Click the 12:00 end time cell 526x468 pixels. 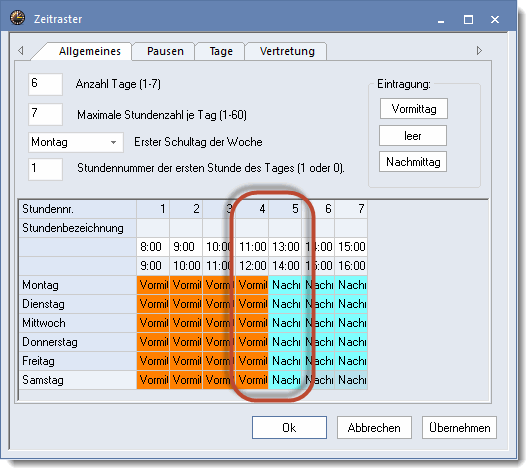point(252,266)
